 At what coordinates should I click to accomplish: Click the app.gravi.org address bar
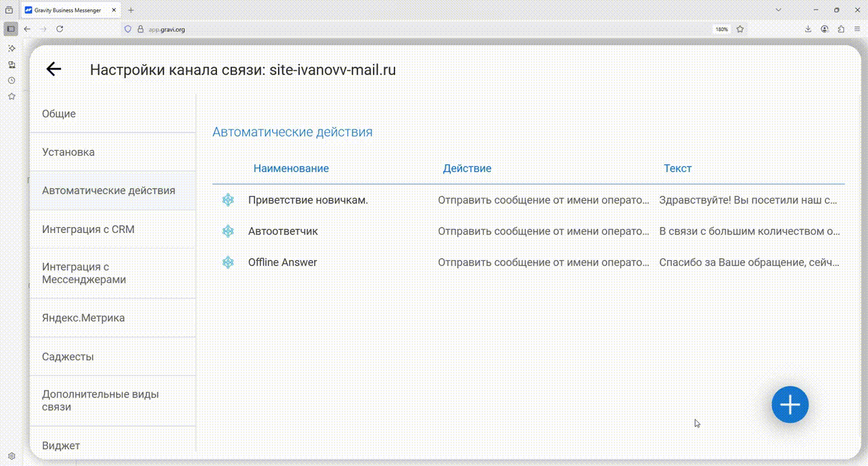389,29
